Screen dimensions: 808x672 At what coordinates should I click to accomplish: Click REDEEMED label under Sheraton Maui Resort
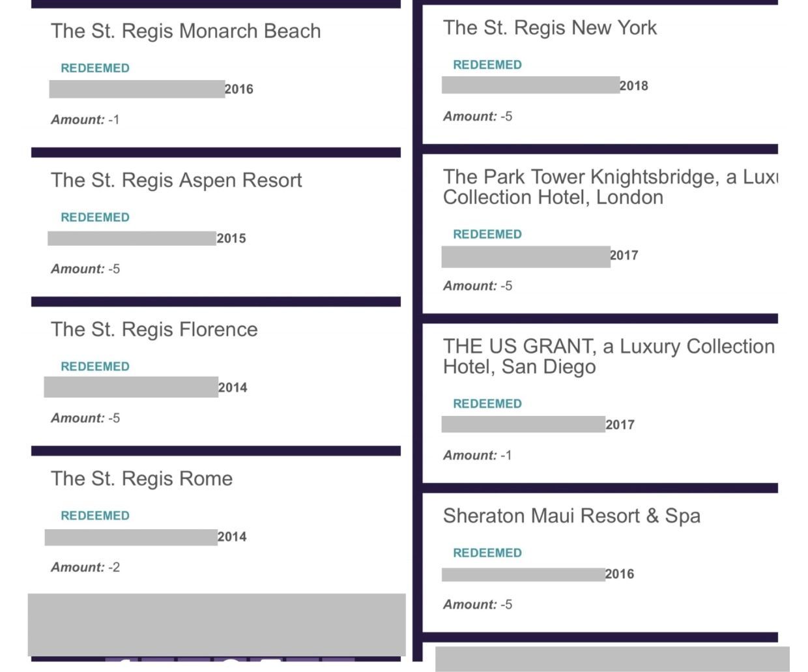pyautogui.click(x=487, y=553)
